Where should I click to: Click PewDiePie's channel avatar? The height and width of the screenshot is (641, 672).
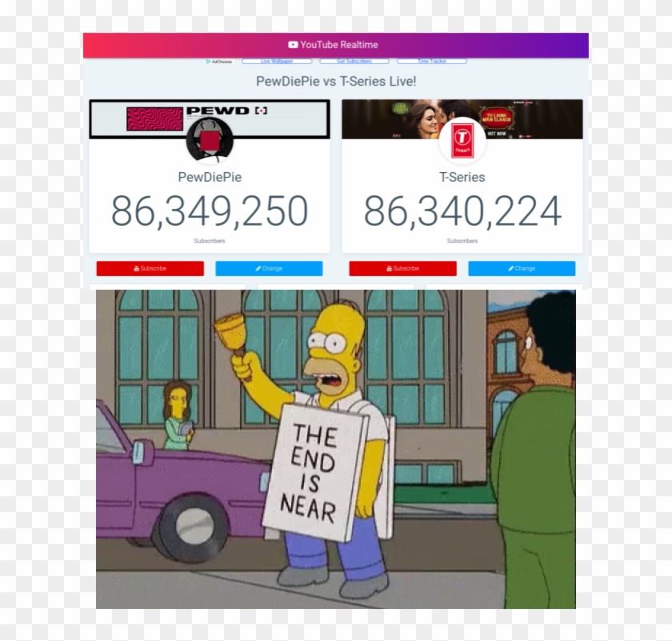tap(210, 139)
